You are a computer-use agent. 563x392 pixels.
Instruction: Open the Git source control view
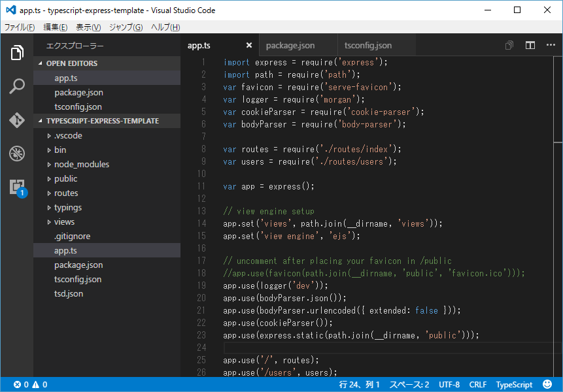pos(17,120)
